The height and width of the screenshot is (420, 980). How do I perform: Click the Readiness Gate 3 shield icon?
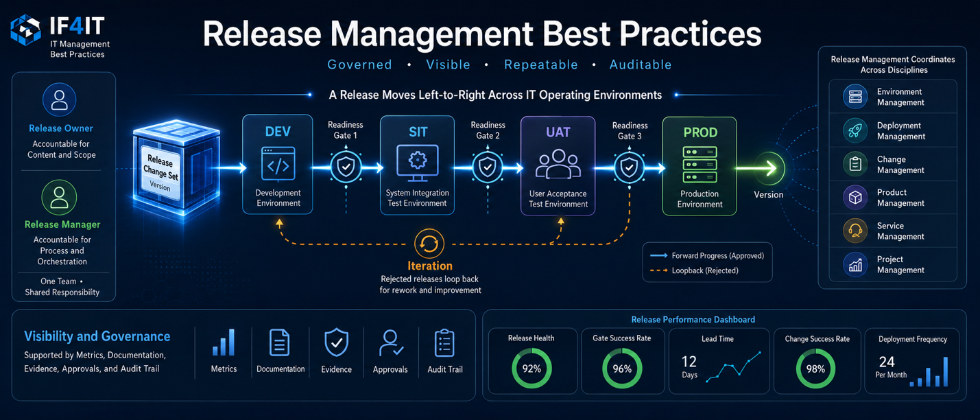(x=629, y=167)
